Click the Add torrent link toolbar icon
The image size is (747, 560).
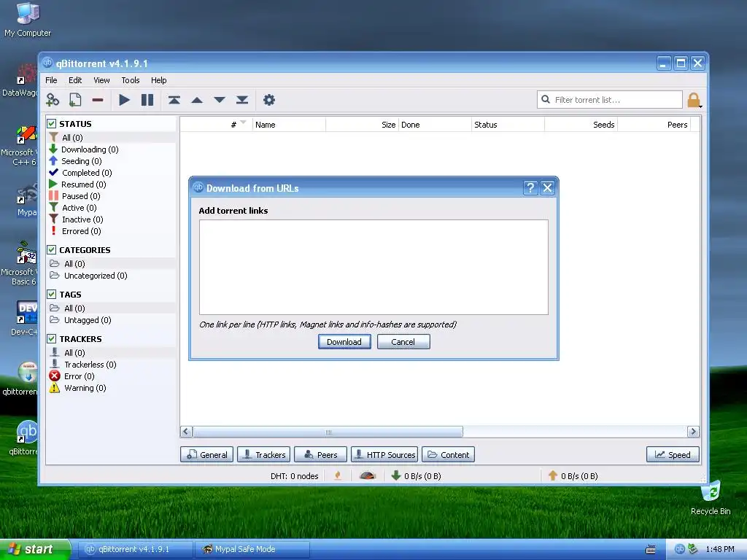tap(53, 100)
